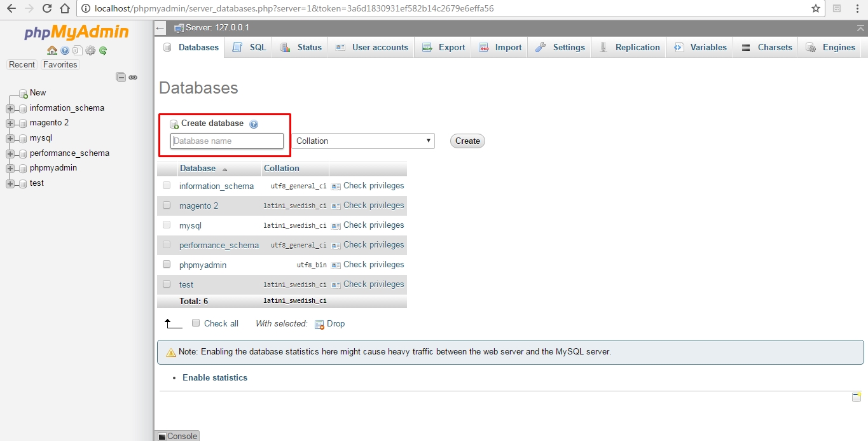Tick checkbox for phpmyadmin database row
868x441 pixels.
pyautogui.click(x=167, y=264)
